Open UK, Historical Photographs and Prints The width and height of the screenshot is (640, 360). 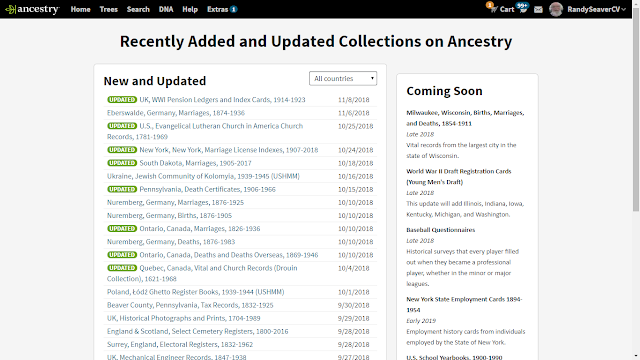point(184,318)
